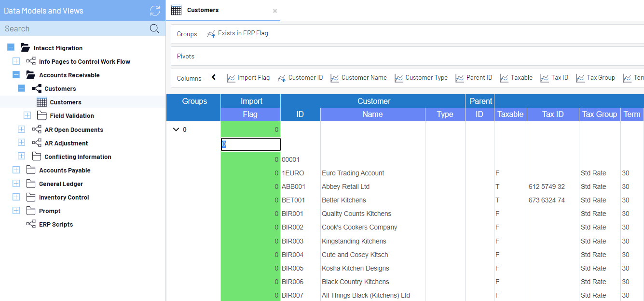Close the Customers tab

[x=275, y=11]
